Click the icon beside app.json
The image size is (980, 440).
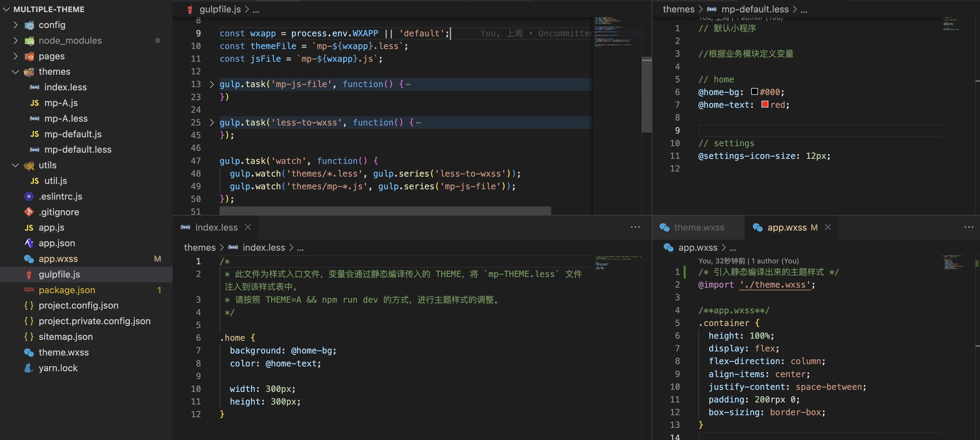(x=29, y=243)
